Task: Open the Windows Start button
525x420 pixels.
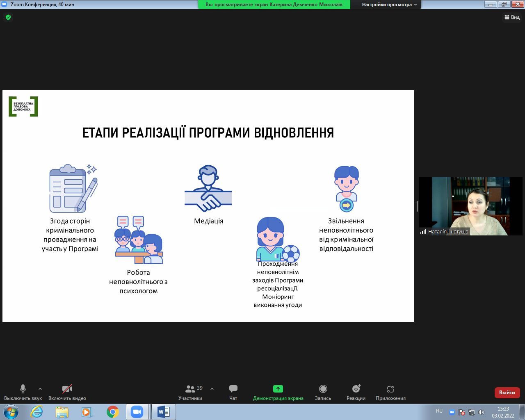Action: 11,412
